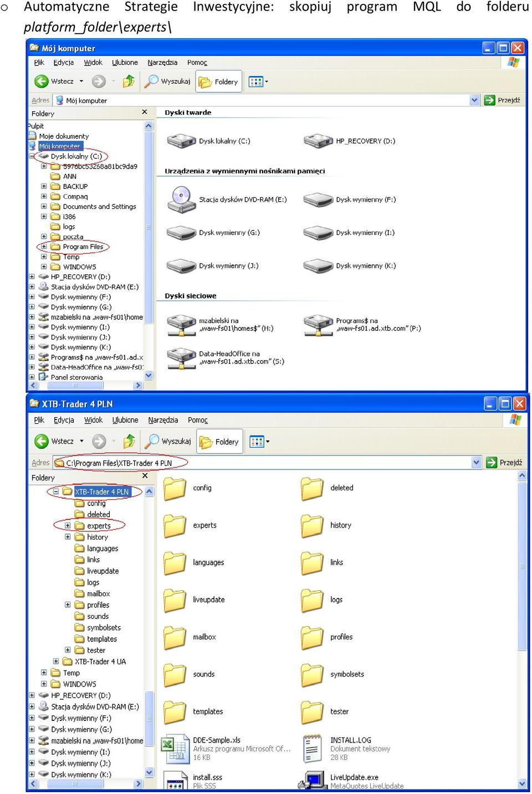Open Wstecz history dropdown arrow in Mój komputer
This screenshot has width=532, height=794.
(x=81, y=81)
